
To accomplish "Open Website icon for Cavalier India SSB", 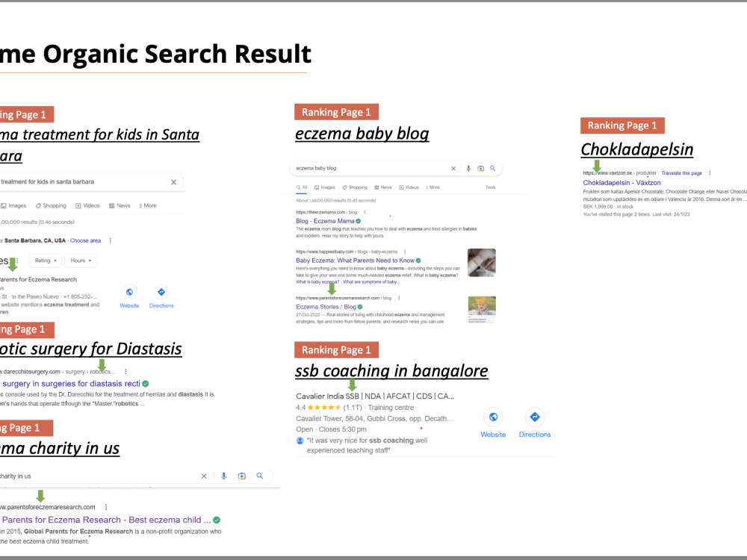I will [x=493, y=417].
